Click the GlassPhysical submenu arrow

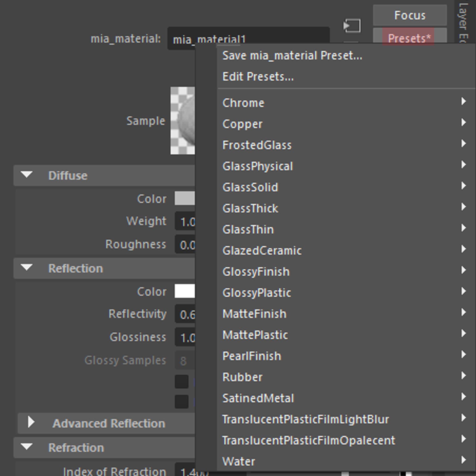point(463,165)
